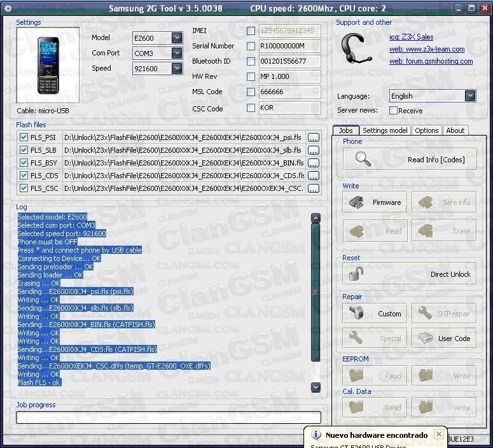493x448 pixels.
Task: Click the OTP repair wrench icon
Action: point(425,313)
